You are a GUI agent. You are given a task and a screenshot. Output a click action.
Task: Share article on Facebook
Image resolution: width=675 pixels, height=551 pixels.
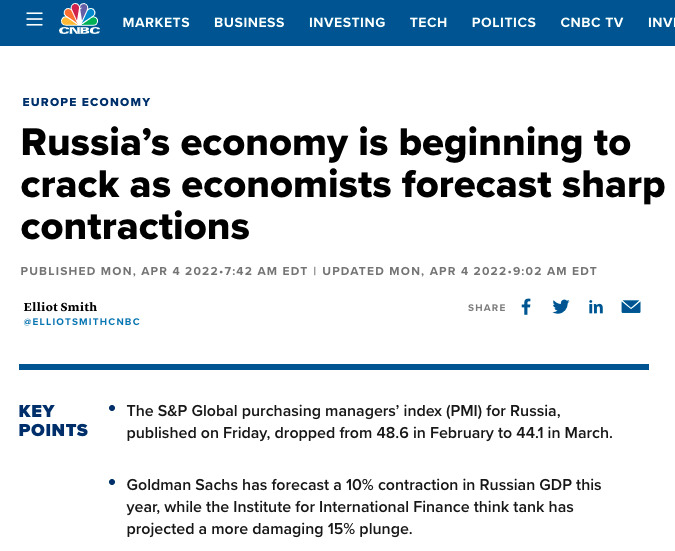click(x=526, y=307)
